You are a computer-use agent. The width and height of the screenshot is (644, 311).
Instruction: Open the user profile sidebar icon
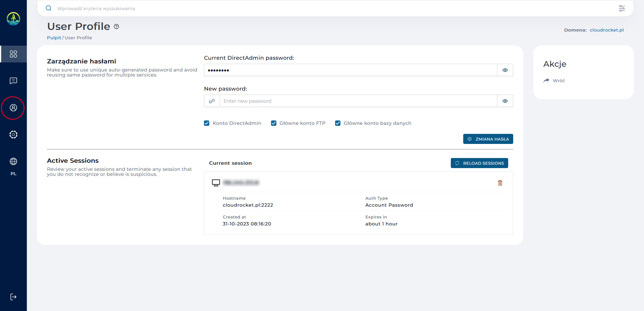[x=13, y=108]
